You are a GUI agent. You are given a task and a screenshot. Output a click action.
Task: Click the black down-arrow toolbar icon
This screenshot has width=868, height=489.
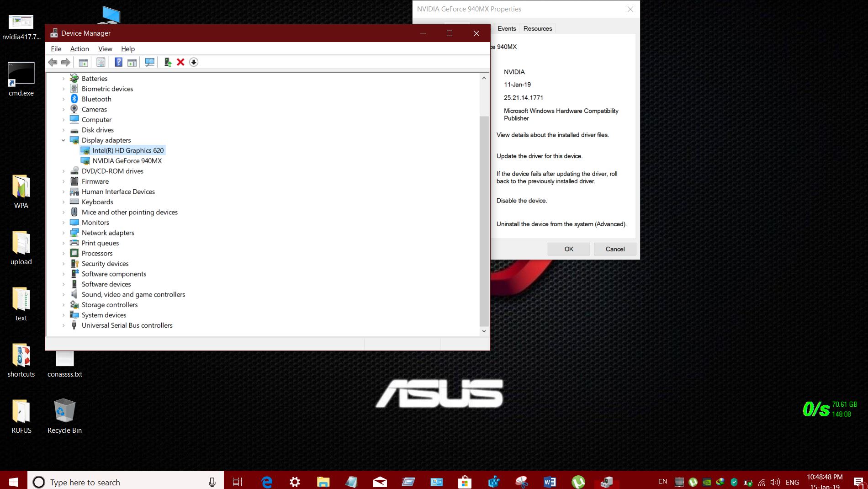tap(194, 62)
